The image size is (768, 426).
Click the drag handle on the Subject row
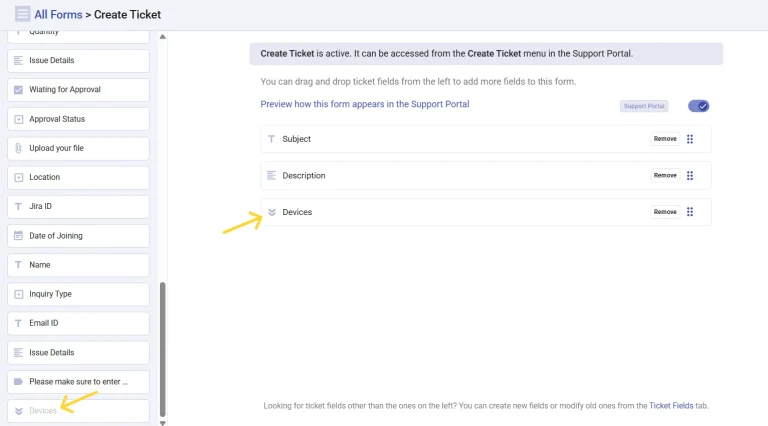690,139
